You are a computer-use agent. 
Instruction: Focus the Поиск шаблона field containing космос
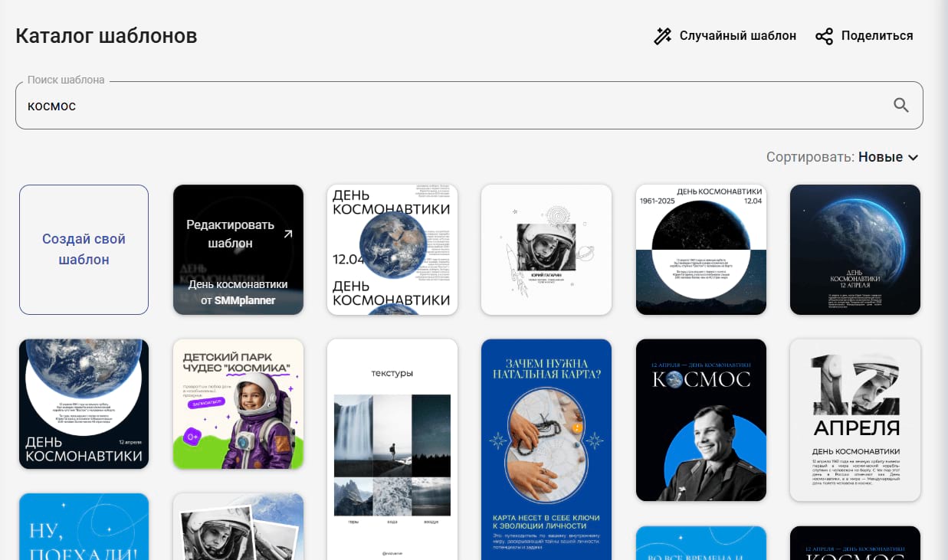[x=469, y=106]
